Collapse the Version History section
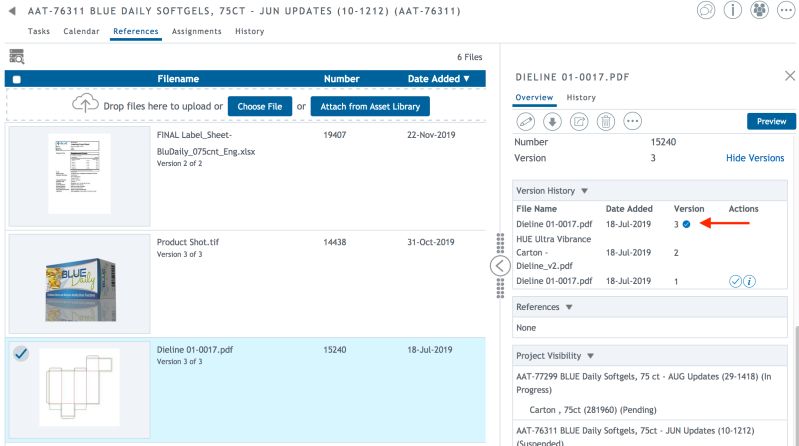This screenshot has width=799, height=446. point(584,191)
